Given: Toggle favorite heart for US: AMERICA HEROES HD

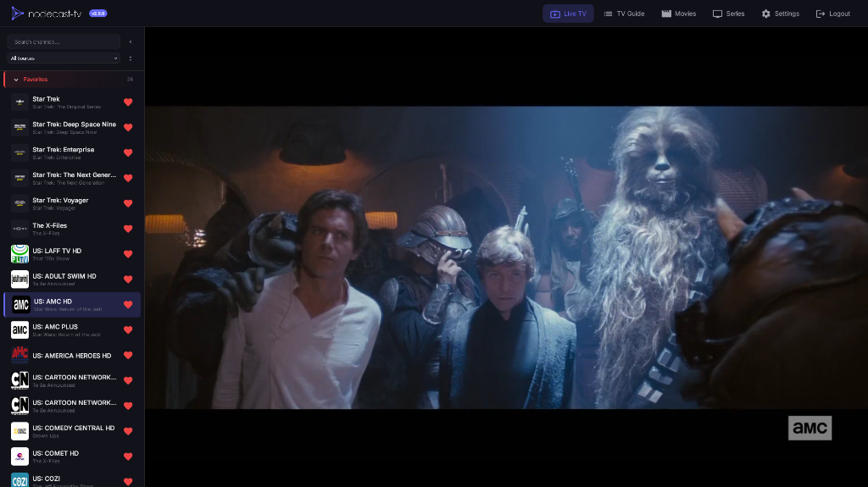Looking at the screenshot, I should coord(128,355).
